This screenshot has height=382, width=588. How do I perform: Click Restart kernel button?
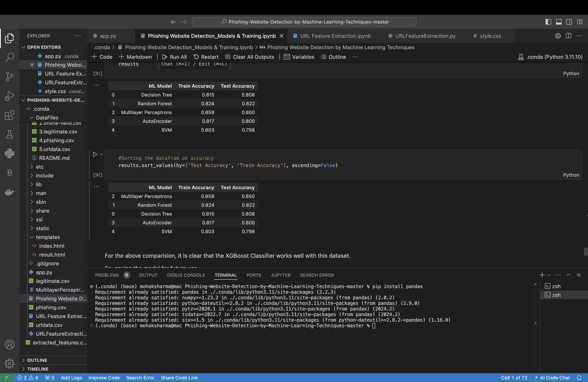tap(206, 57)
